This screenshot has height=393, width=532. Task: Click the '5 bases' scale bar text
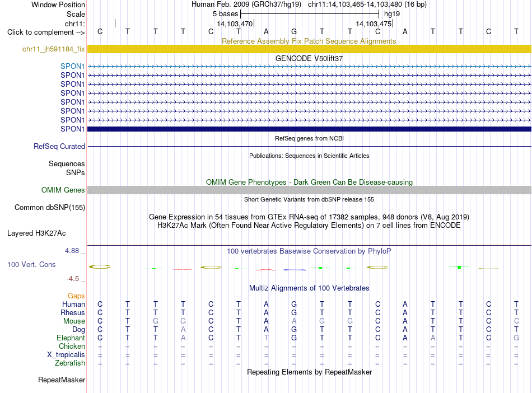(225, 14)
